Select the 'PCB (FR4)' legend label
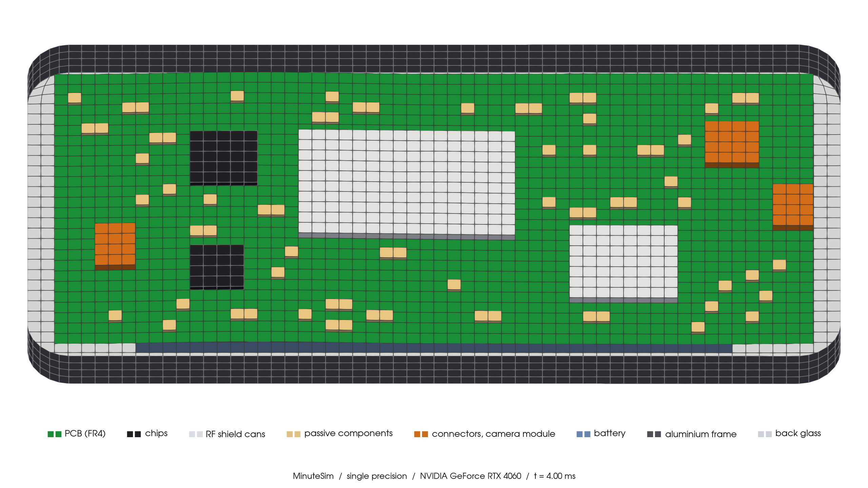Screen dimensions: 868x488 85,434
